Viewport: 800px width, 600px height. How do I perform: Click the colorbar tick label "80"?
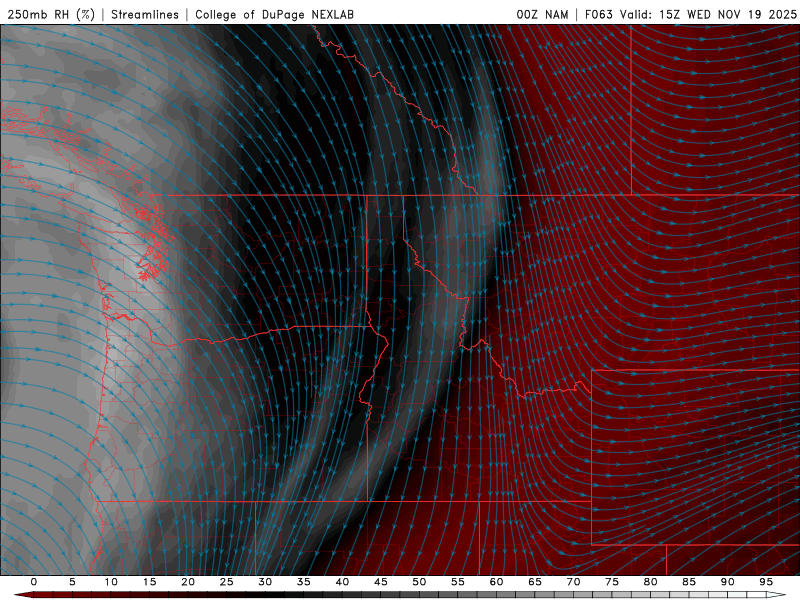point(651,582)
